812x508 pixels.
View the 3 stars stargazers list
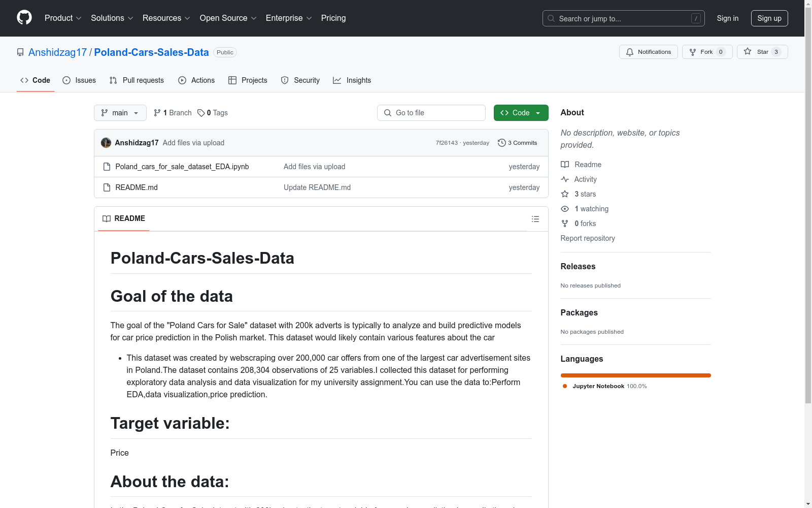[x=585, y=194]
